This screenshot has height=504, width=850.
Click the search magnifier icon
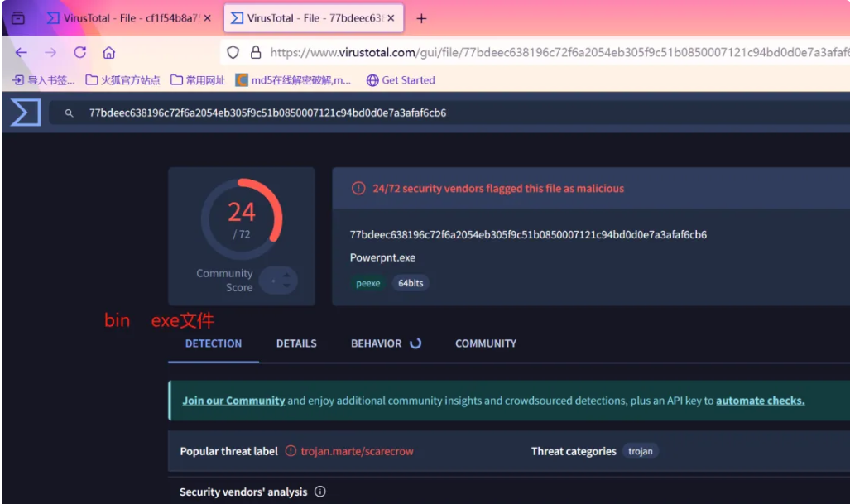click(x=69, y=113)
